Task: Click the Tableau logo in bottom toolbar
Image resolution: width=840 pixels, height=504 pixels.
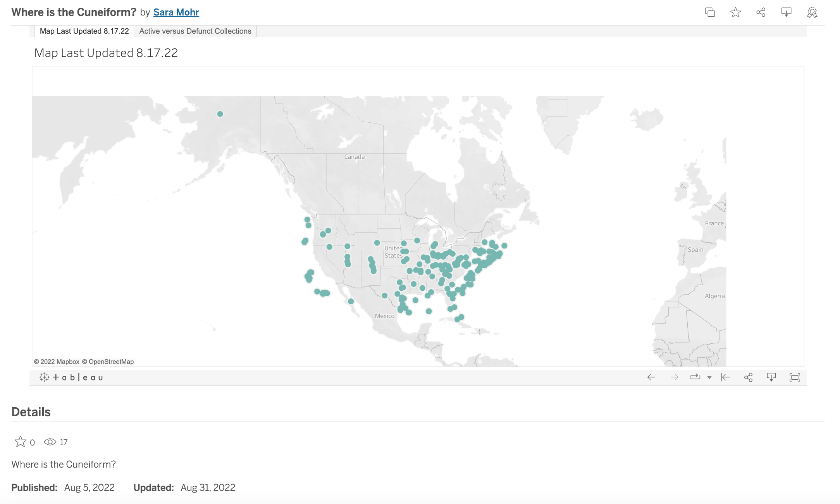Action: [x=71, y=377]
